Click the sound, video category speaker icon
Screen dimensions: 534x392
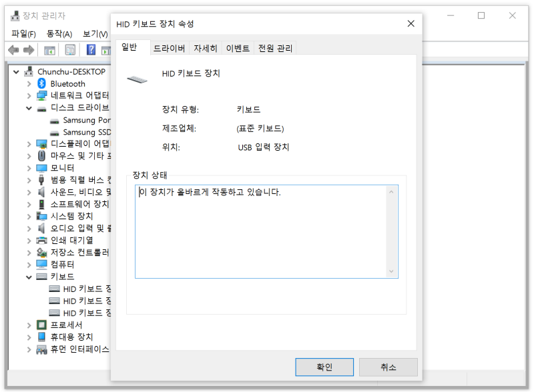coord(41,192)
